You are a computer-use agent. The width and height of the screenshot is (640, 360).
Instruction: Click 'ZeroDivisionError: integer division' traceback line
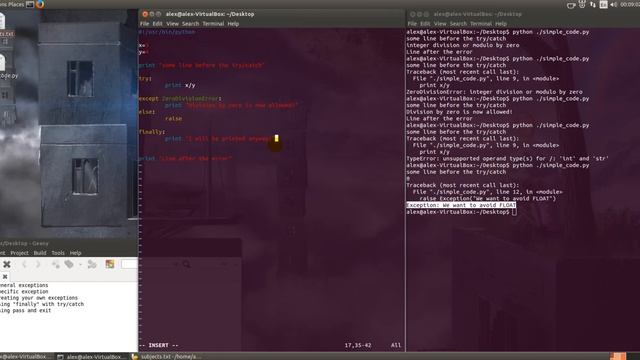pyautogui.click(x=494, y=92)
